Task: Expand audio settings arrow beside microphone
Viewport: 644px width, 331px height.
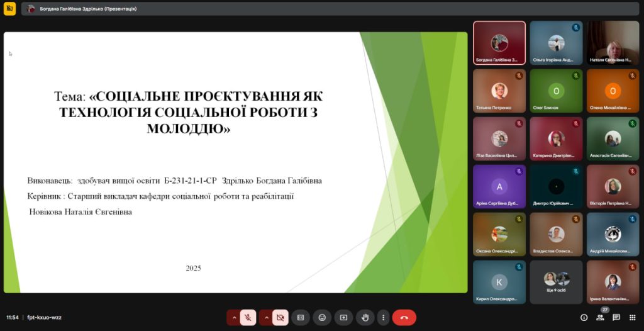Action: 234,318
